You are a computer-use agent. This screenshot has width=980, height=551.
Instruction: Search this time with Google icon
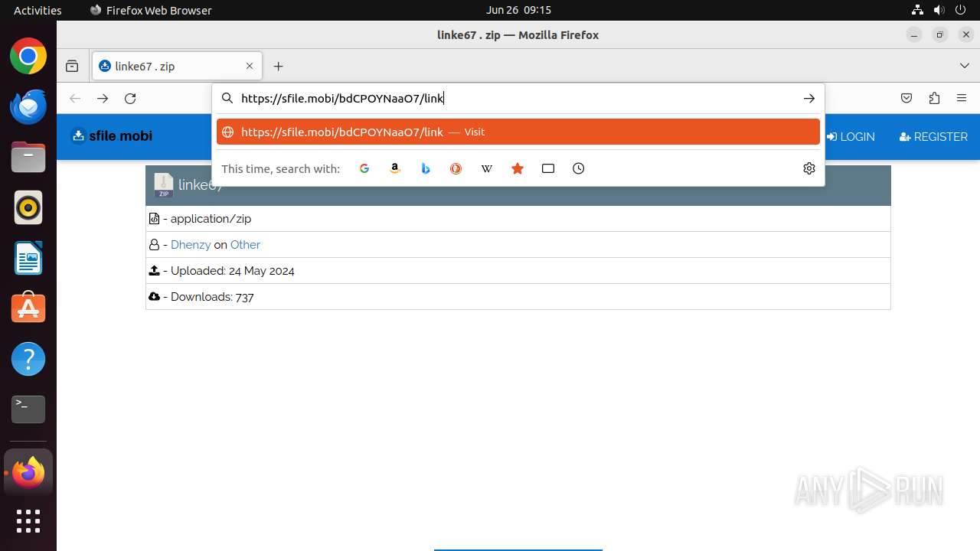pyautogui.click(x=364, y=168)
